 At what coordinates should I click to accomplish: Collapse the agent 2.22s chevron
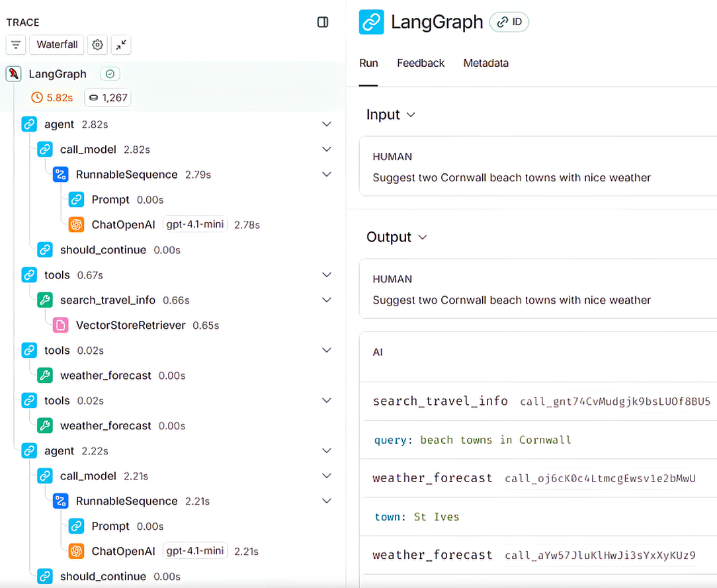pos(327,450)
